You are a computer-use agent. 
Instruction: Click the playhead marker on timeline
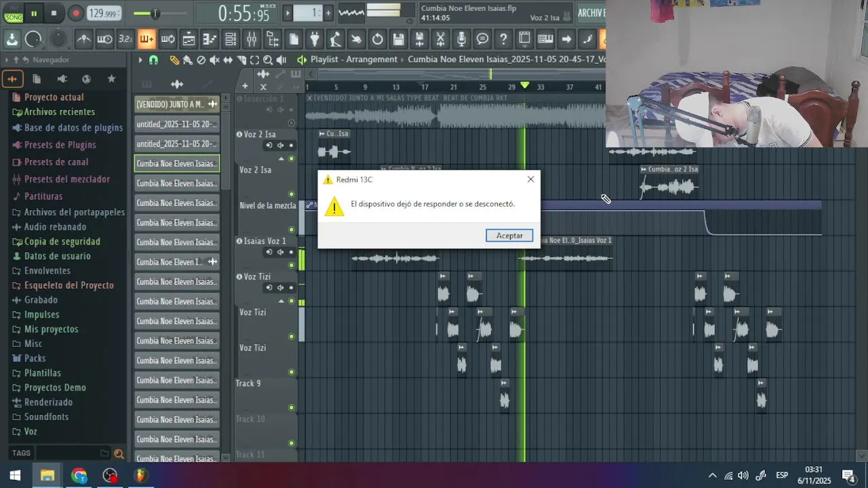pos(524,85)
